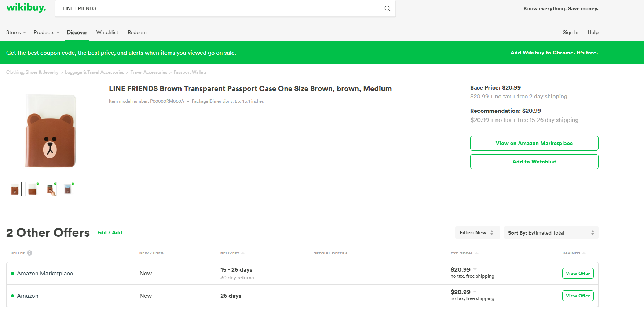644x333 pixels.
Task: Click Recommendation: $20.99 text
Action: click(505, 111)
